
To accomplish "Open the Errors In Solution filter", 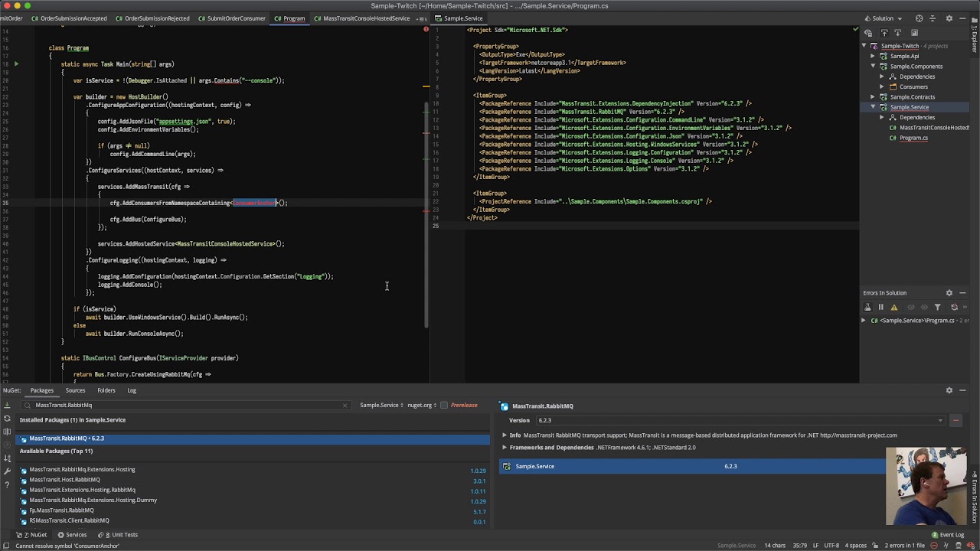I will (x=937, y=307).
